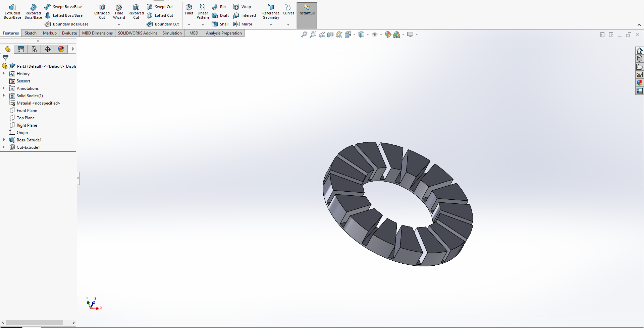Toggle Instant3D mode

[307, 15]
